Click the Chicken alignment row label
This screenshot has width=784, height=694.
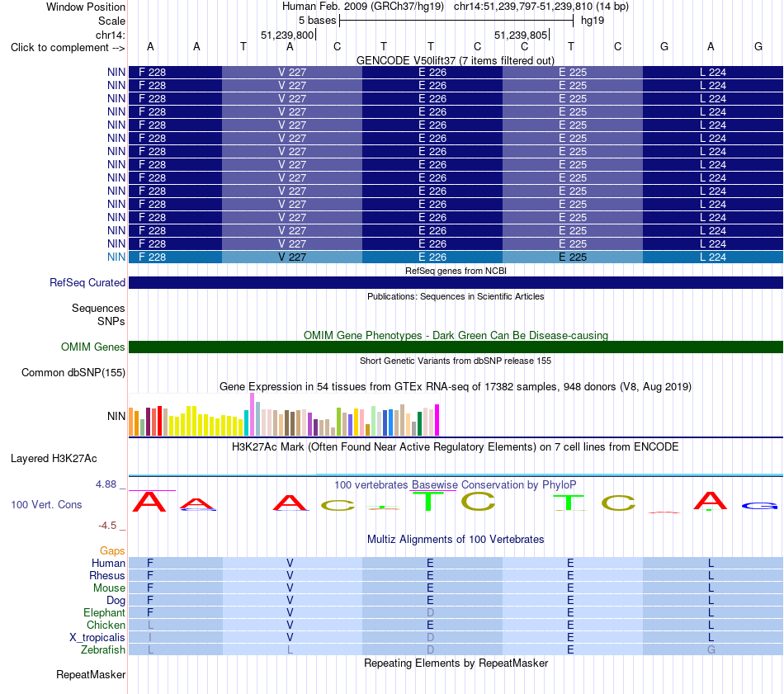click(x=106, y=625)
